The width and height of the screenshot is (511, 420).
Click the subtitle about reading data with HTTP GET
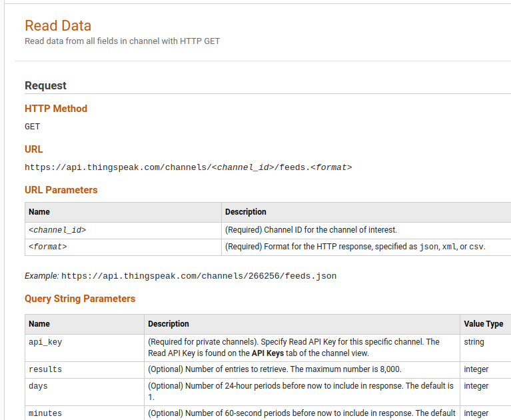[122, 41]
